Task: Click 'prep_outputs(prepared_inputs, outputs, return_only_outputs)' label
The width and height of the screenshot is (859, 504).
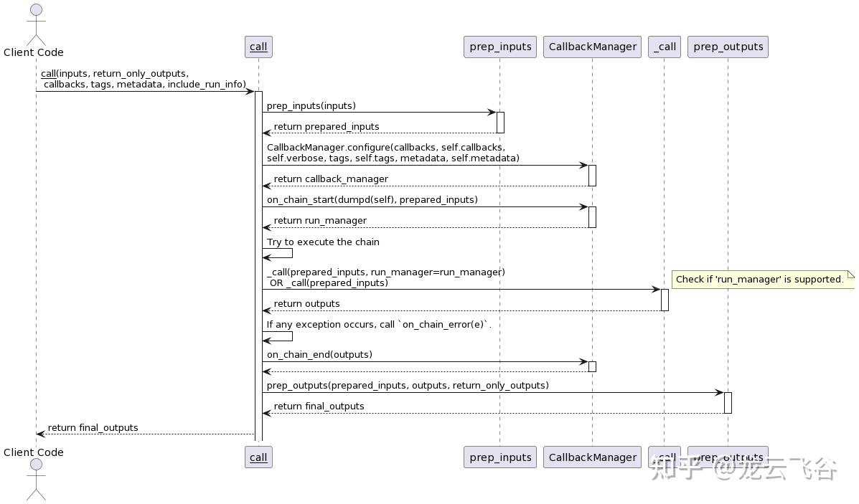Action: [x=408, y=386]
